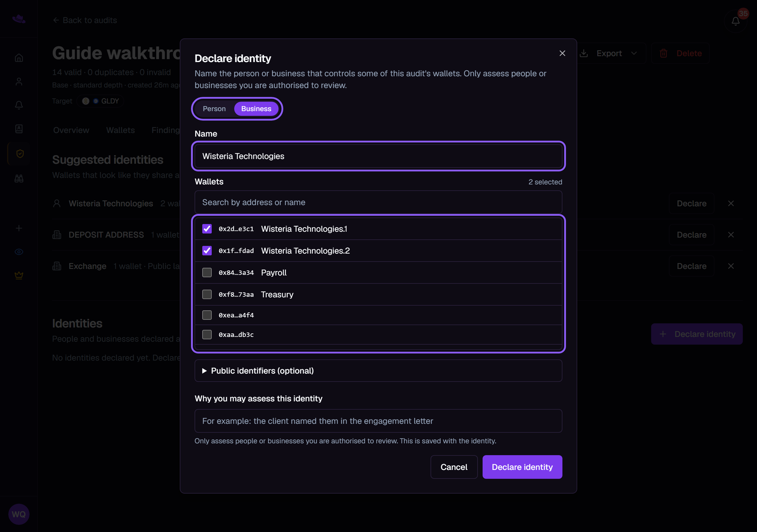Uncheck the Wisteria Technologies.2 wallet checkbox

tap(207, 251)
